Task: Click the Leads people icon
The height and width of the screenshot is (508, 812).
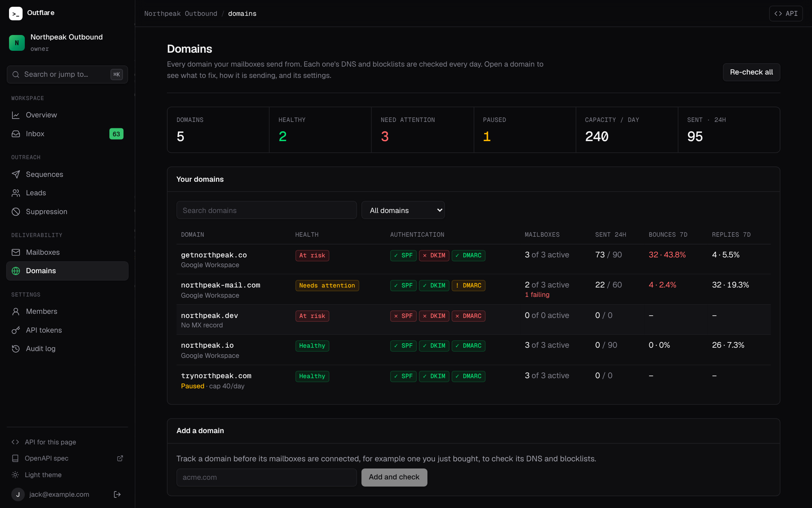Action: point(16,193)
